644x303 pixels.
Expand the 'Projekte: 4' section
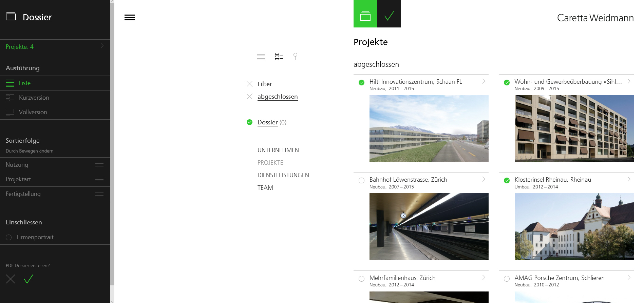pos(102,46)
